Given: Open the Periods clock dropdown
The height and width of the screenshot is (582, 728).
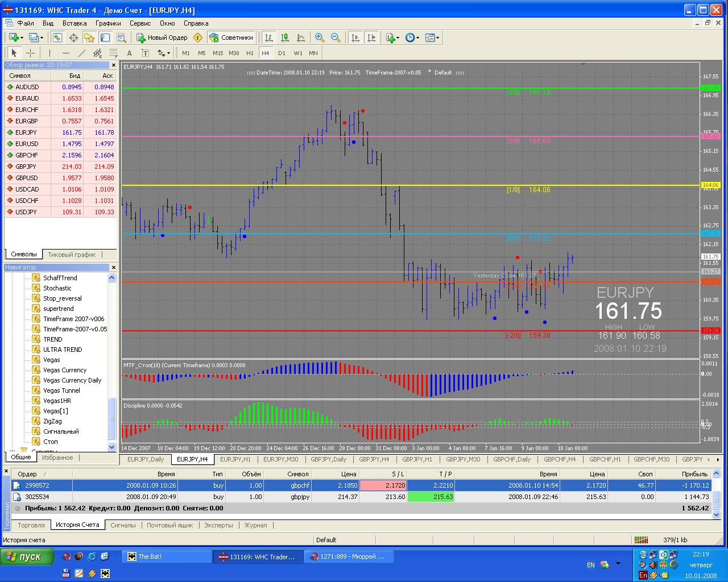Looking at the screenshot, I should (x=412, y=38).
